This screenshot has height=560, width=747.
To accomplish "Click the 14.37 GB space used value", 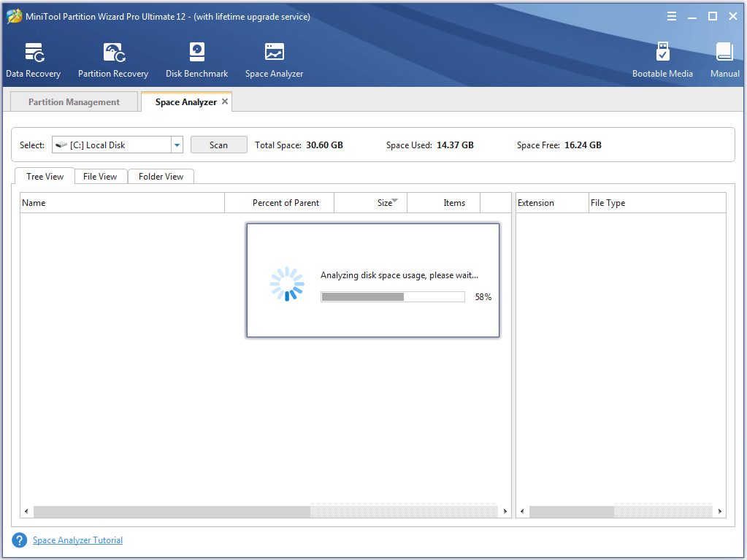I will 455,145.
